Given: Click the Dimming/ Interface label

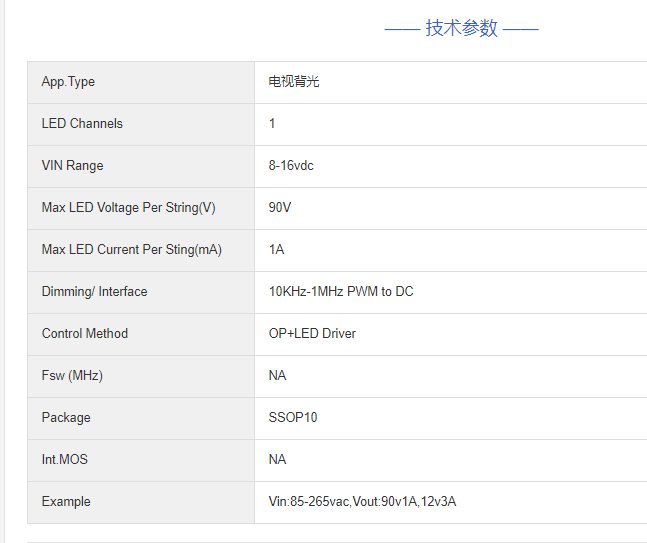Looking at the screenshot, I should pos(94,292).
